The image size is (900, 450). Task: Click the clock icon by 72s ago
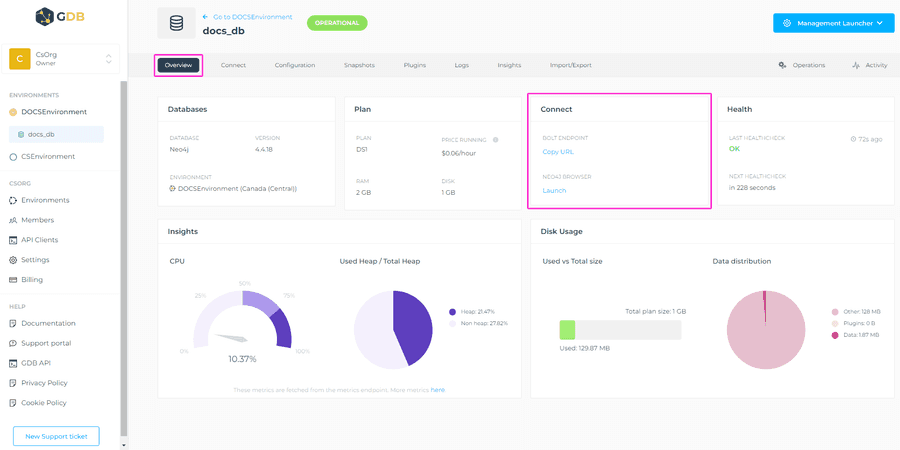853,139
